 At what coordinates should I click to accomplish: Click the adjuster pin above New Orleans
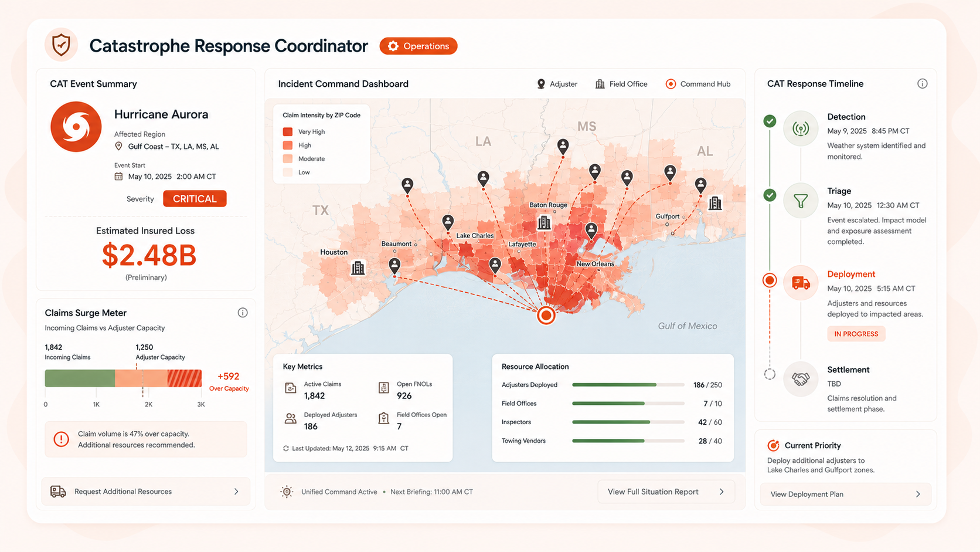tap(591, 230)
